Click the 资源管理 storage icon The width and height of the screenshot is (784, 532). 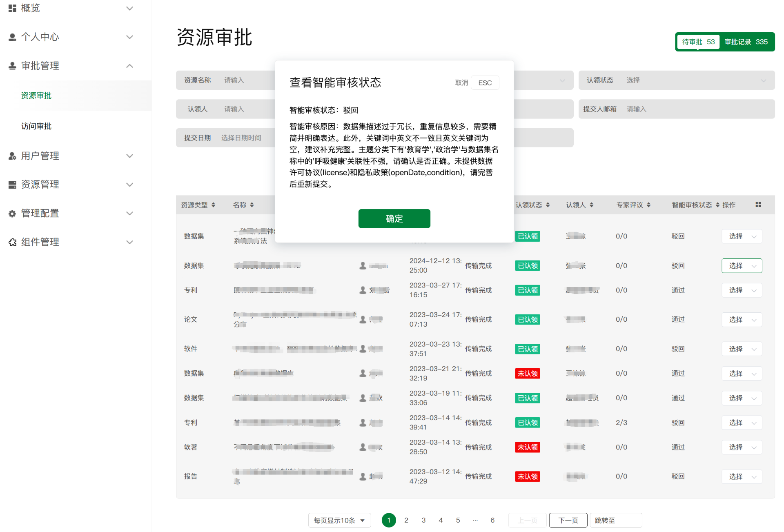(x=12, y=185)
